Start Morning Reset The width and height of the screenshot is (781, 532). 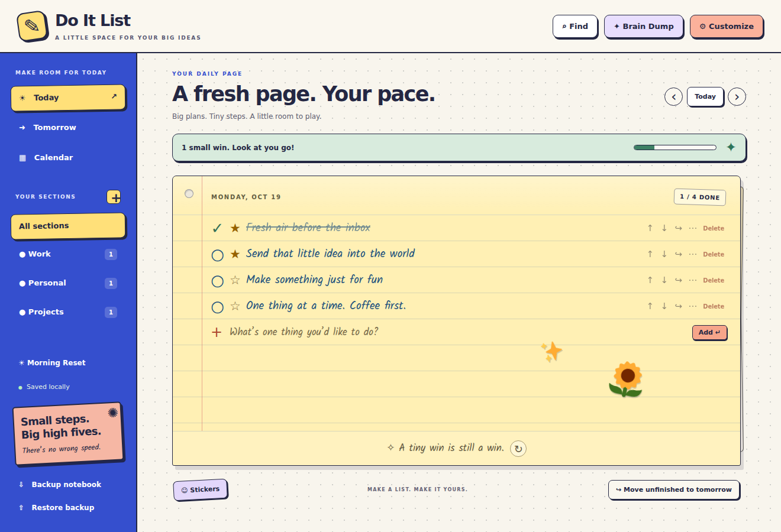[52, 363]
